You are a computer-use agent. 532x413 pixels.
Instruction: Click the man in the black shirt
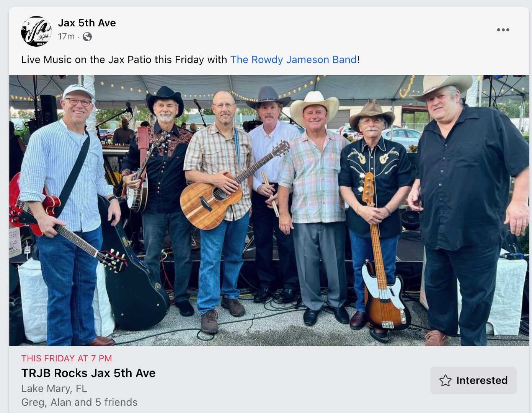tap(469, 210)
